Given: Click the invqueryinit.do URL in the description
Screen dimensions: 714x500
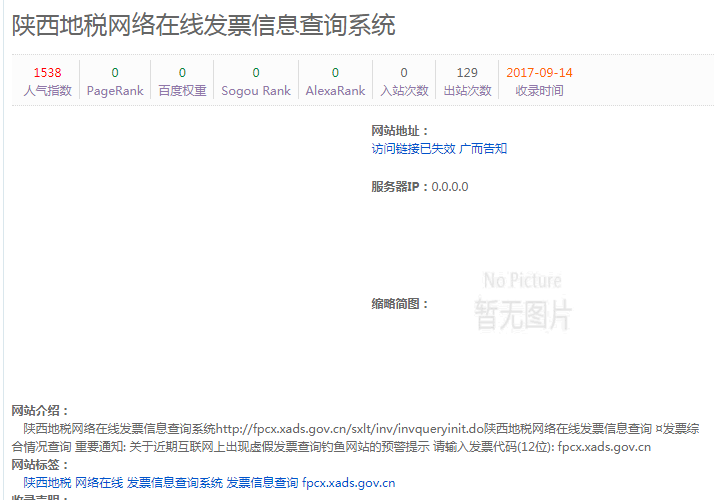Looking at the screenshot, I should click(350, 429).
